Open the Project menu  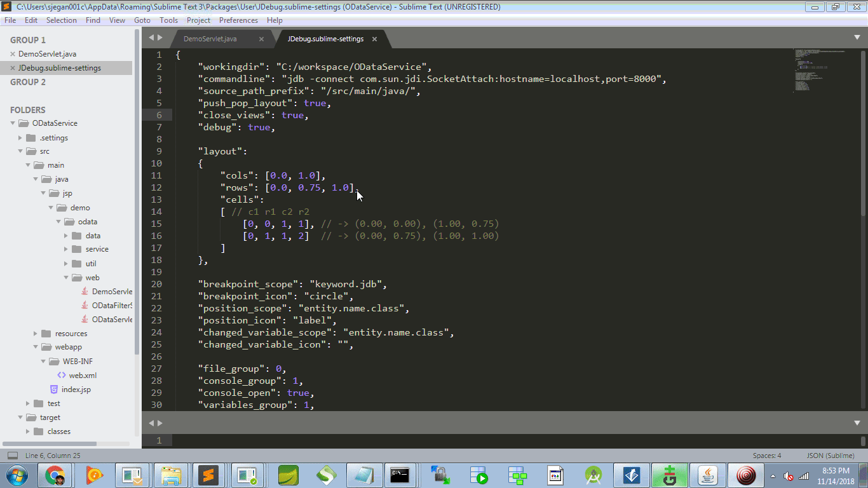199,20
